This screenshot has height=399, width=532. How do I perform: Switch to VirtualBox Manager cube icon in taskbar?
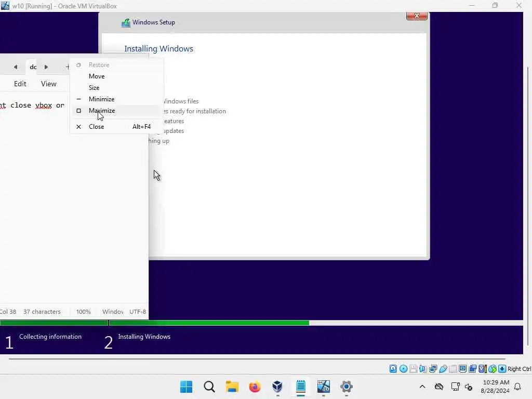[277, 387]
